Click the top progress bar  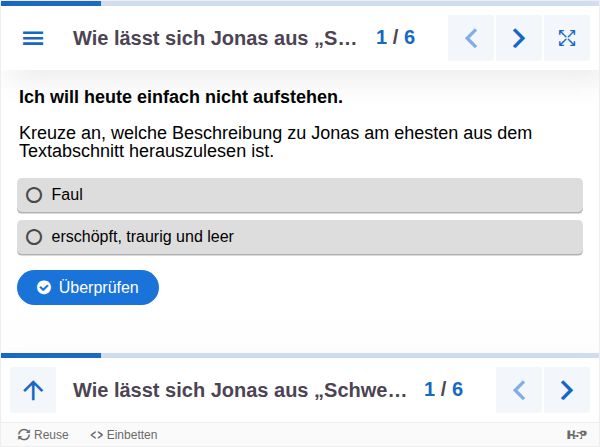[300, 3]
